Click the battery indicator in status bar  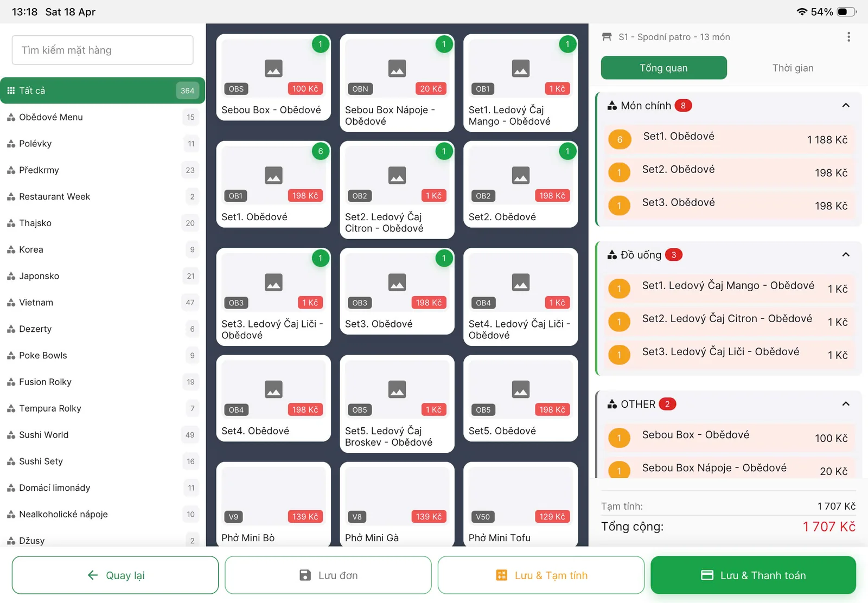847,12
